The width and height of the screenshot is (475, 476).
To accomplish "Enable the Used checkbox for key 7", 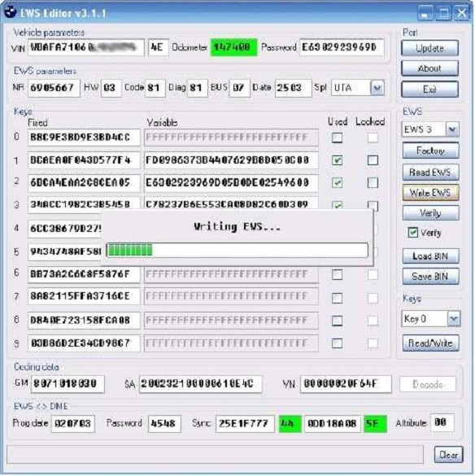I will point(338,298).
